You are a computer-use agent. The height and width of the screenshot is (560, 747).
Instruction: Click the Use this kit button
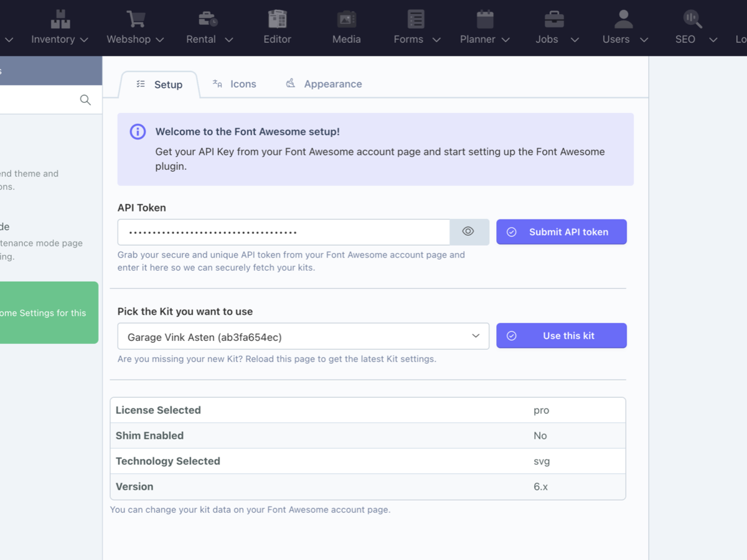(x=561, y=336)
